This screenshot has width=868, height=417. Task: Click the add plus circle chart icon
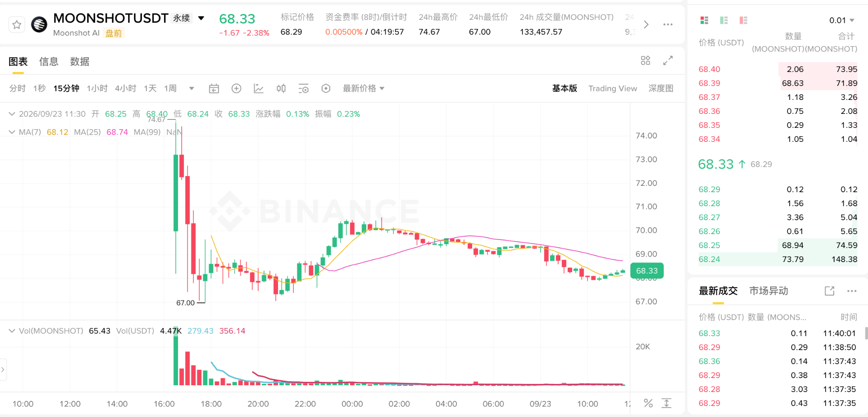(x=236, y=88)
